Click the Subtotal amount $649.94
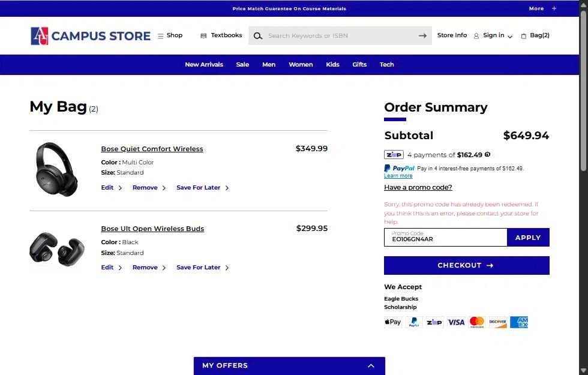Image resolution: width=588 pixels, height=375 pixels. [526, 136]
